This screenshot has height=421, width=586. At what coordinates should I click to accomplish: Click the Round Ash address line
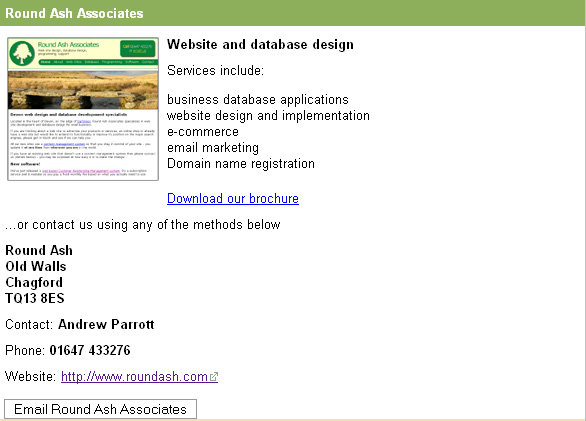pos(39,250)
